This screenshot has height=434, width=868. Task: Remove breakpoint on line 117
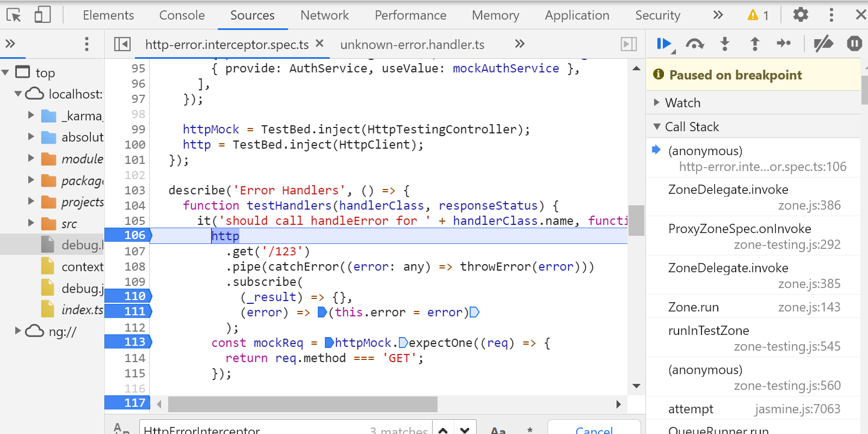point(128,403)
